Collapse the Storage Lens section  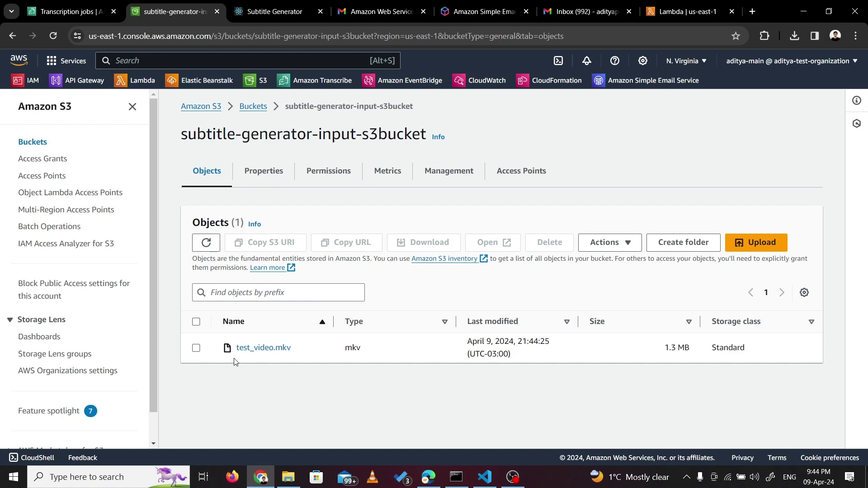10,319
